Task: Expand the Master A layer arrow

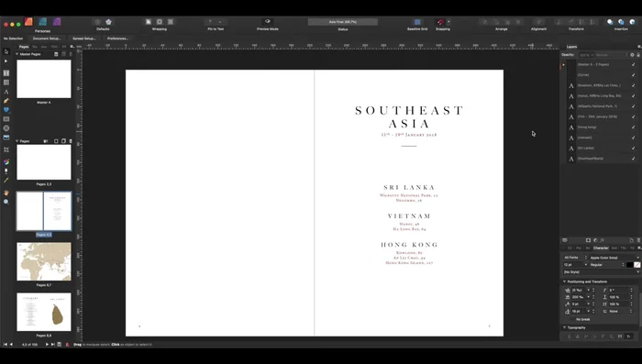Action: click(563, 65)
